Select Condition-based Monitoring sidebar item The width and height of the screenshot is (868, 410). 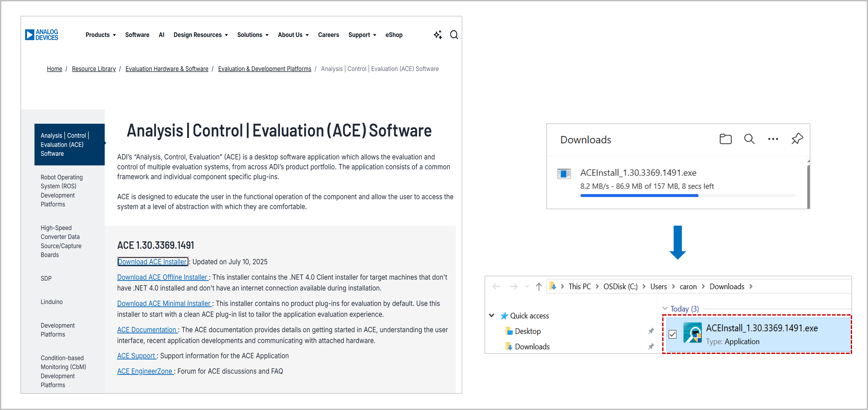(x=63, y=371)
